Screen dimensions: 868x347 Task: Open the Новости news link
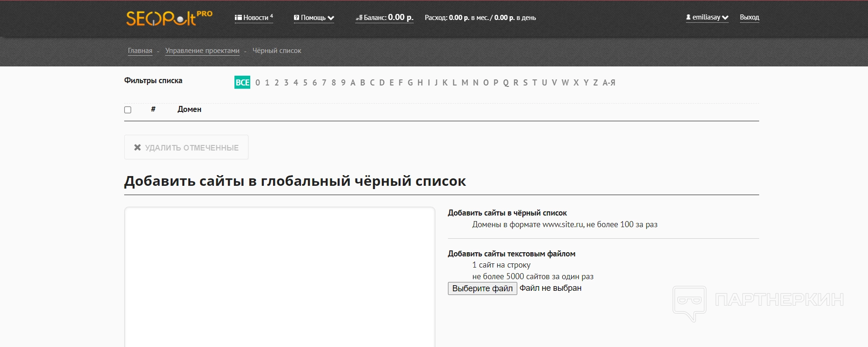point(254,18)
